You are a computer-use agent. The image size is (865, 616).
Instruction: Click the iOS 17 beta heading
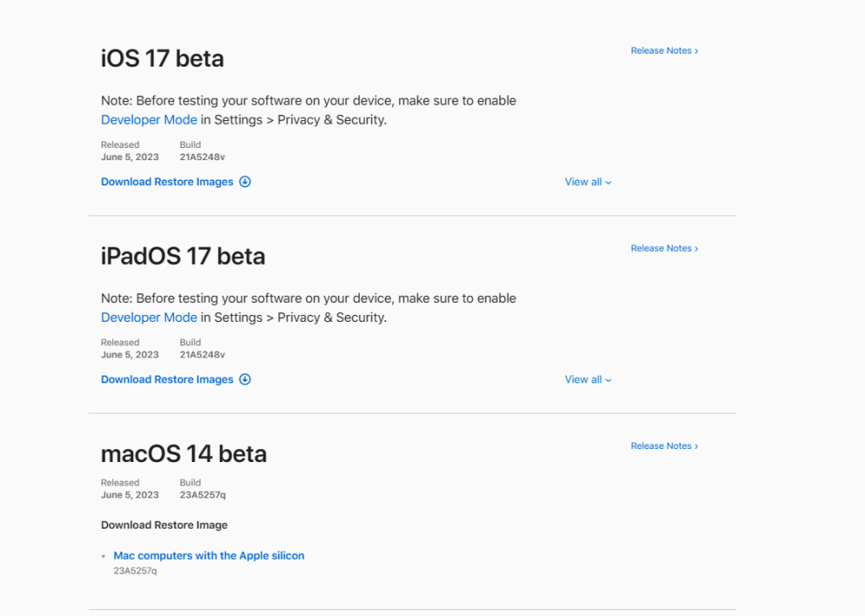[163, 59]
